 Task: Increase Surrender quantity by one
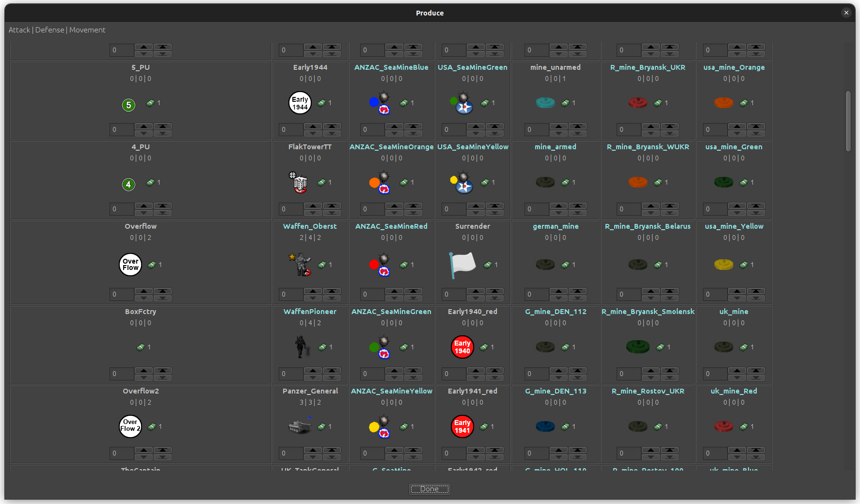pos(476,291)
